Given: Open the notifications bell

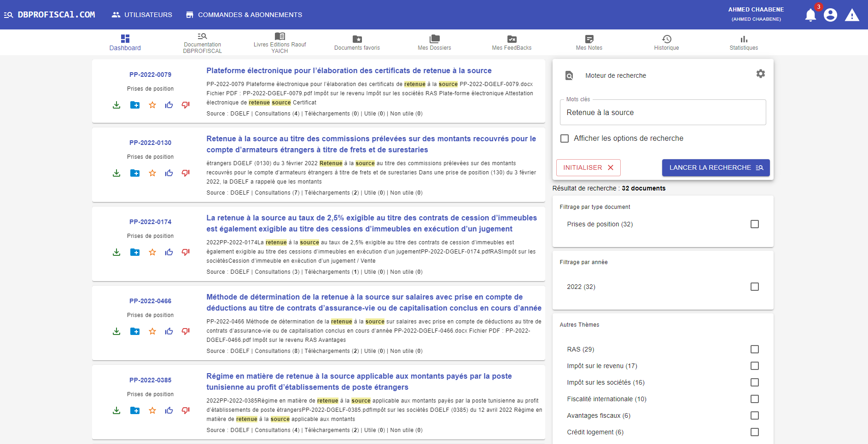Looking at the screenshot, I should click(x=810, y=15).
